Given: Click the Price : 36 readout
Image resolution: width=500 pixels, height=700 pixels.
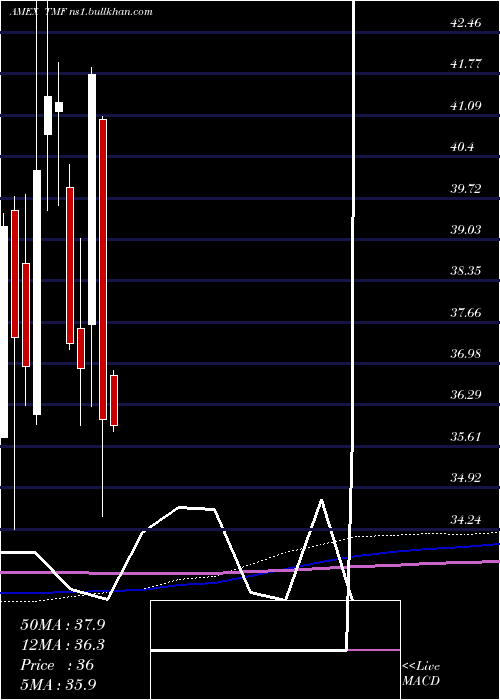Looking at the screenshot, I should pyautogui.click(x=57, y=665).
